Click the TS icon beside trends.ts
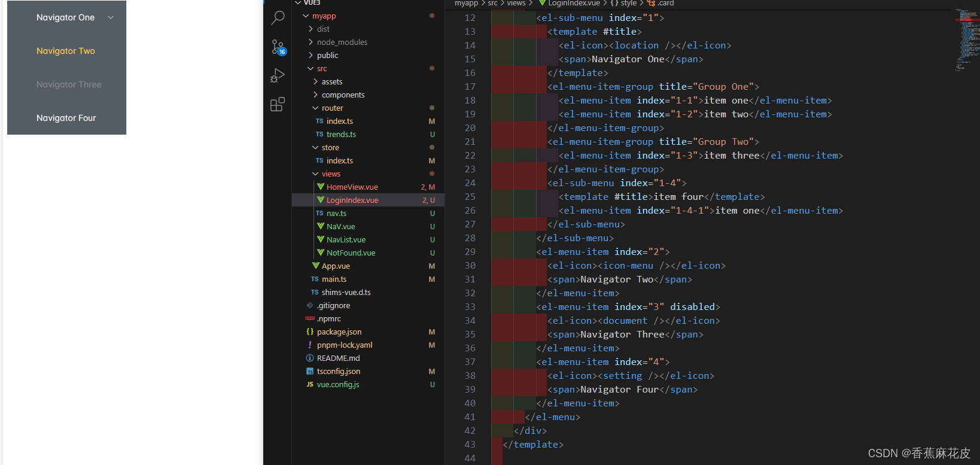Viewport: 980px width, 465px height. 319,134
